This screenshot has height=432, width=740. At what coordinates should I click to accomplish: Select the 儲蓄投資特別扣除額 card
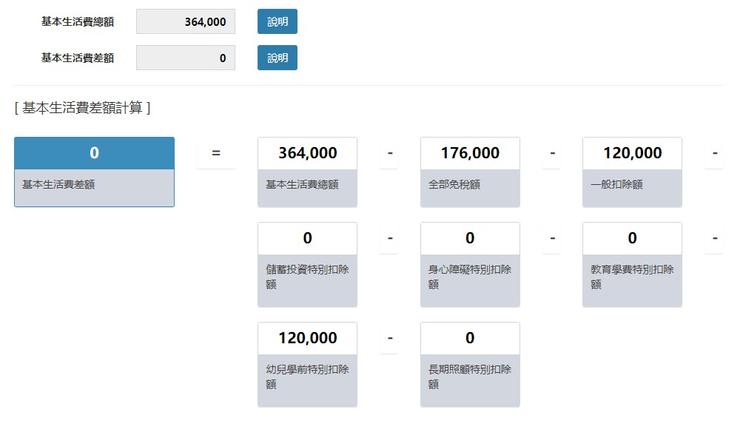pyautogui.click(x=307, y=264)
